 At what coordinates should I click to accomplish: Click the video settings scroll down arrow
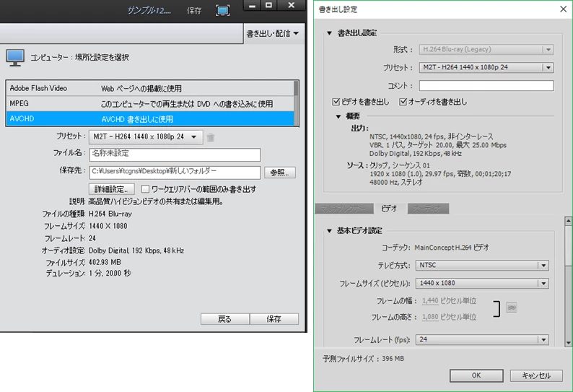coord(568,343)
